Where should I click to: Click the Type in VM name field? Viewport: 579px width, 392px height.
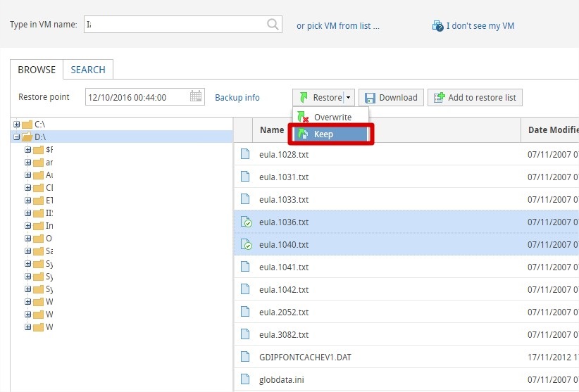coord(175,25)
